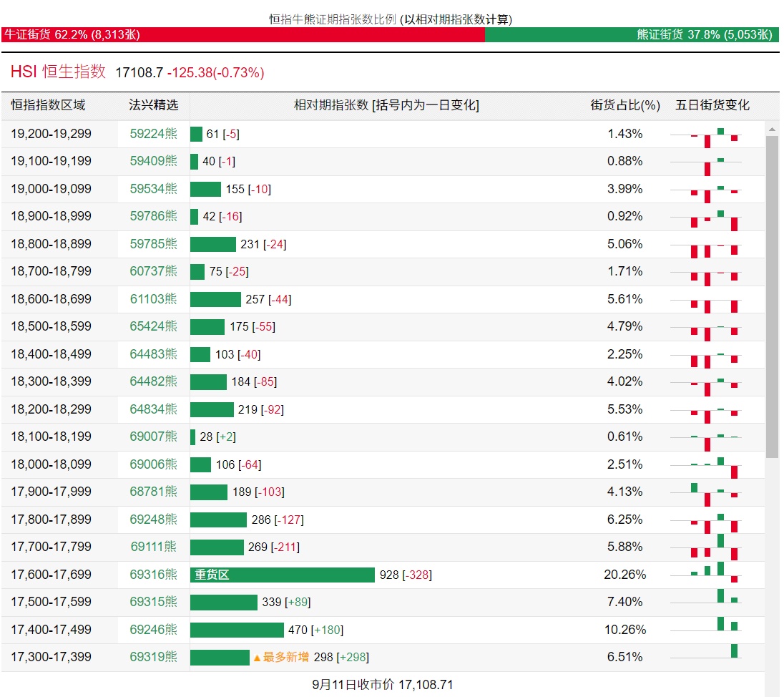Select the 69246熊 certificate code

[x=153, y=630]
